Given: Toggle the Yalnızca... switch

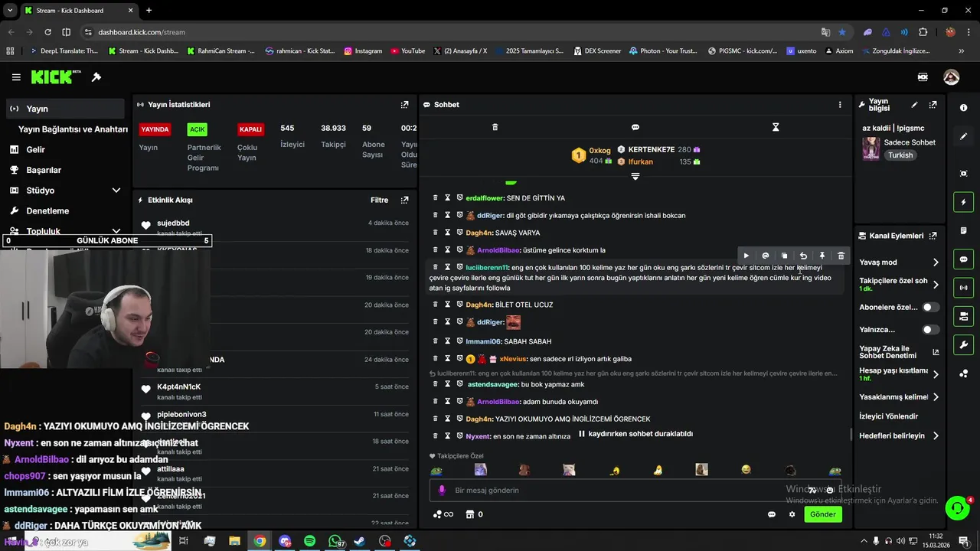Looking at the screenshot, I should (930, 330).
